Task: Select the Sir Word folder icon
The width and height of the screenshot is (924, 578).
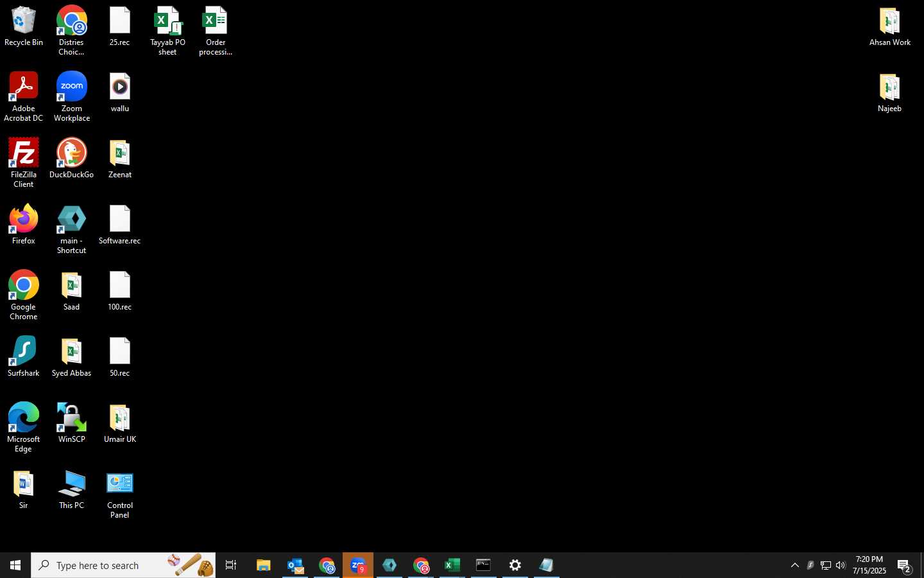Action: pos(24,490)
